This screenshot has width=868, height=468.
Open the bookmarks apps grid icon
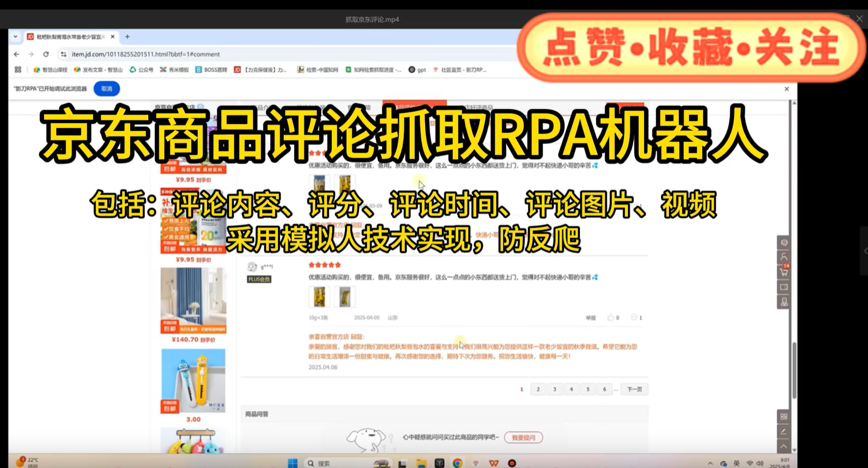click(17, 69)
